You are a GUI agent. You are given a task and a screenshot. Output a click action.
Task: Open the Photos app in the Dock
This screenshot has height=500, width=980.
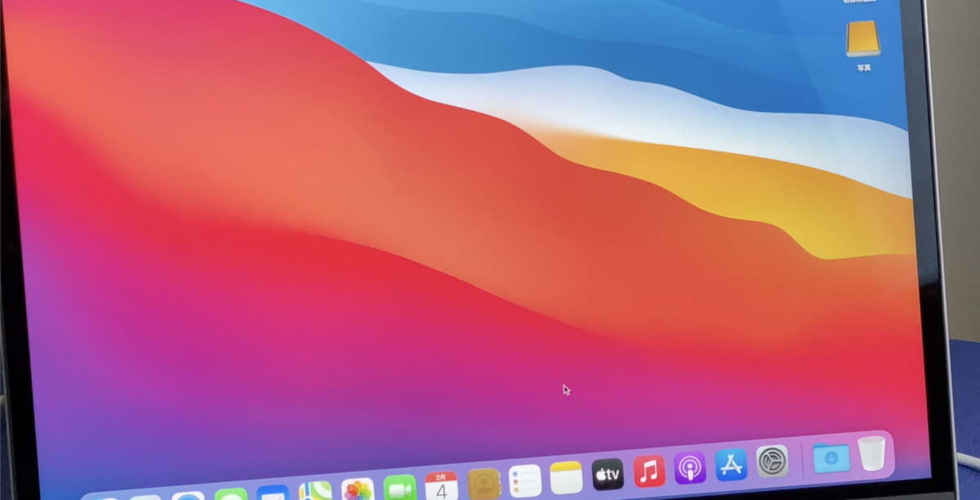pos(358,489)
